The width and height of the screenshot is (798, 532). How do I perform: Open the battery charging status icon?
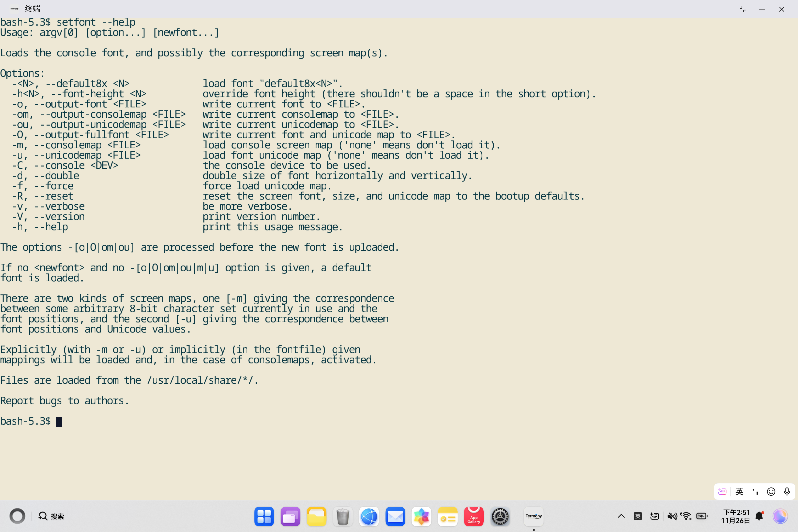[x=702, y=516]
